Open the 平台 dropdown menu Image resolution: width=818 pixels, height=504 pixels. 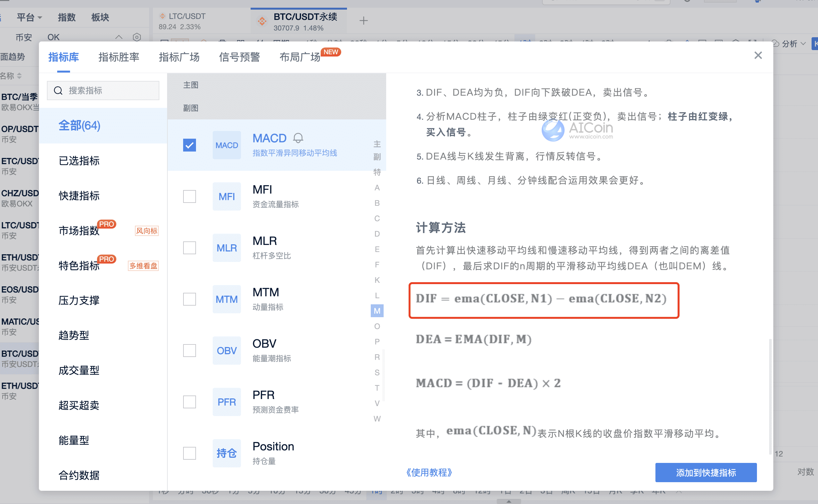[x=29, y=17]
